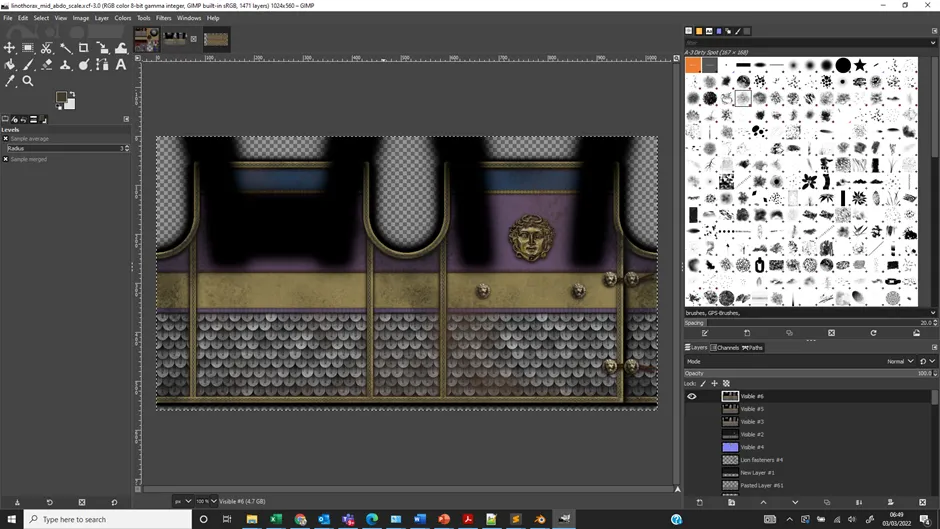Open the layer Mode dropdown

pyautogui.click(x=800, y=362)
